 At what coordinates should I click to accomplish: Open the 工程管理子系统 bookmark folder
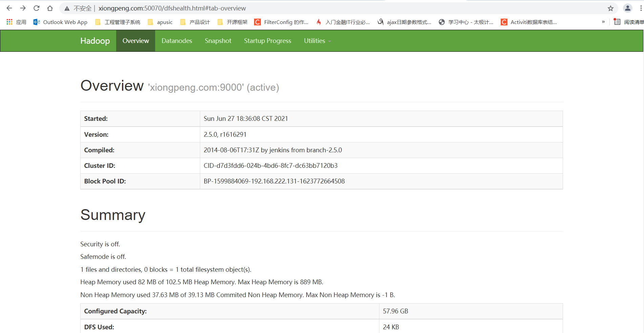click(x=118, y=22)
